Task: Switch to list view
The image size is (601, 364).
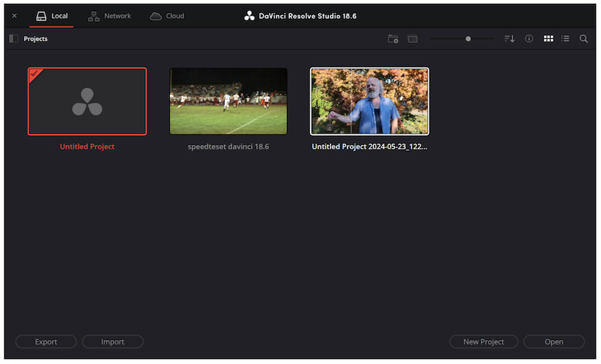Action: [566, 39]
